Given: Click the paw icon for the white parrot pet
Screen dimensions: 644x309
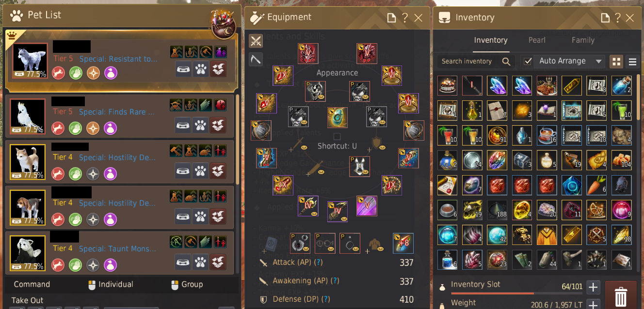Looking at the screenshot, I should pyautogui.click(x=201, y=126).
